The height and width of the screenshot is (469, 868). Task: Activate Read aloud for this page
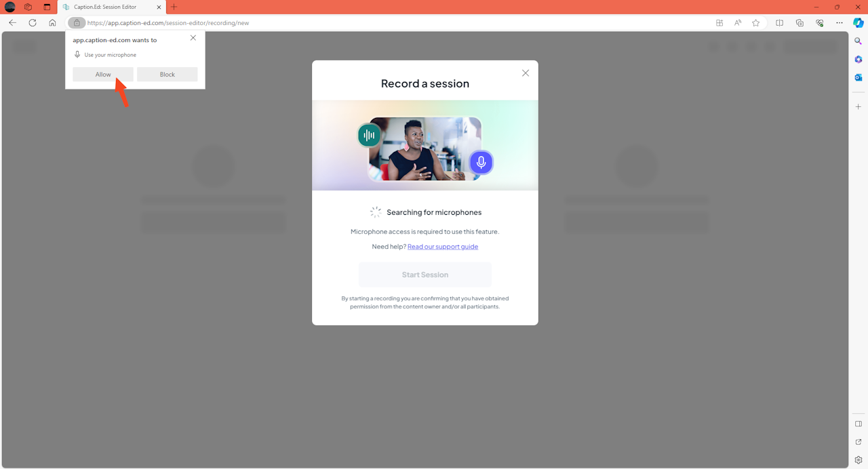coord(738,23)
